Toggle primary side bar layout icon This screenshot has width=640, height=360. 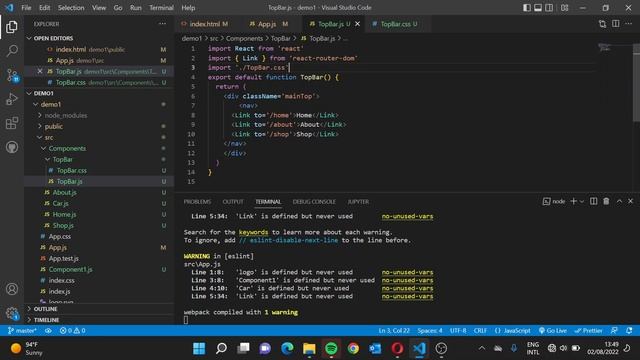point(527,7)
